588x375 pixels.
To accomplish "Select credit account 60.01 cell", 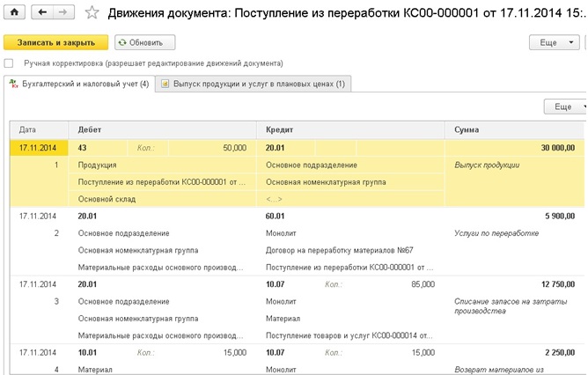I will pos(286,216).
